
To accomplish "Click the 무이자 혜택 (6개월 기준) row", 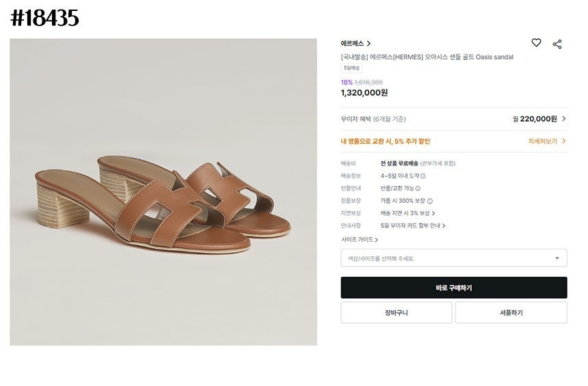I will coord(454,119).
